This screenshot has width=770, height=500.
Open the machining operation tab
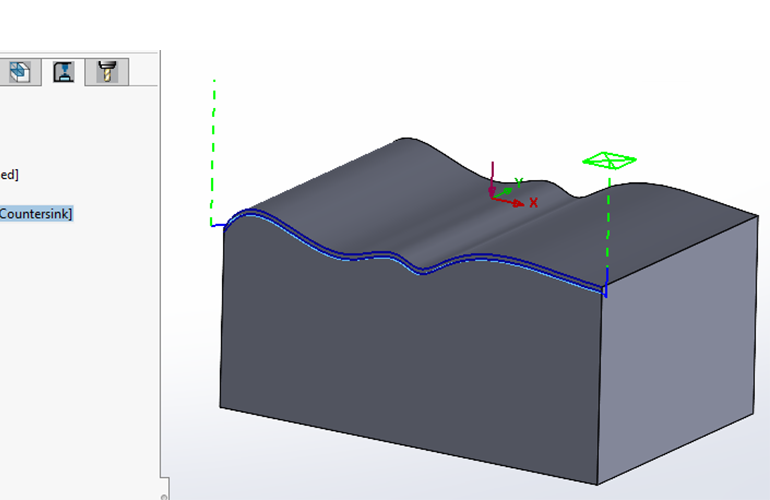[x=63, y=72]
